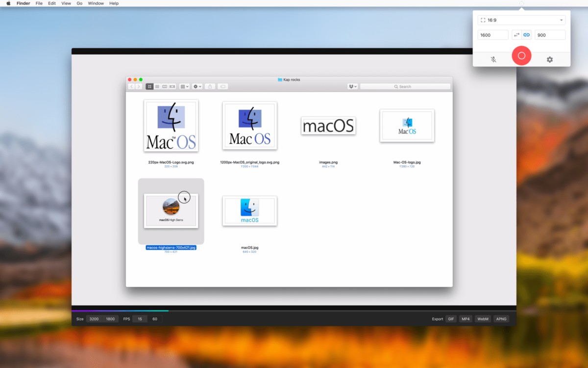Switch Finder to list view
This screenshot has width=588, height=368.
[157, 86]
